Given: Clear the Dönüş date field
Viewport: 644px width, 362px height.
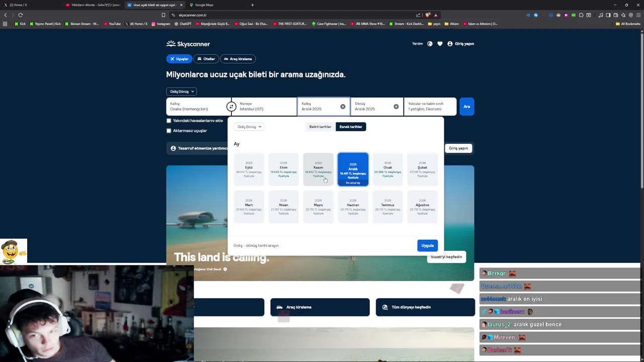Looking at the screenshot, I should pyautogui.click(x=396, y=107).
